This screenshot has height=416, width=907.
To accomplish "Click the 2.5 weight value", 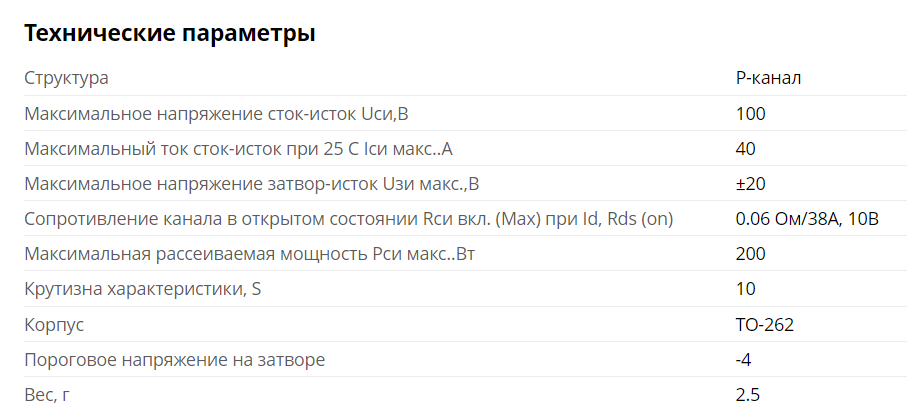I will (x=747, y=395).
